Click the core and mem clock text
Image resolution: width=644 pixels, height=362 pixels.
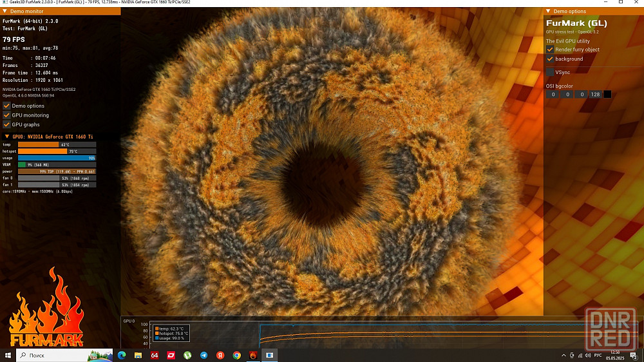(x=37, y=191)
